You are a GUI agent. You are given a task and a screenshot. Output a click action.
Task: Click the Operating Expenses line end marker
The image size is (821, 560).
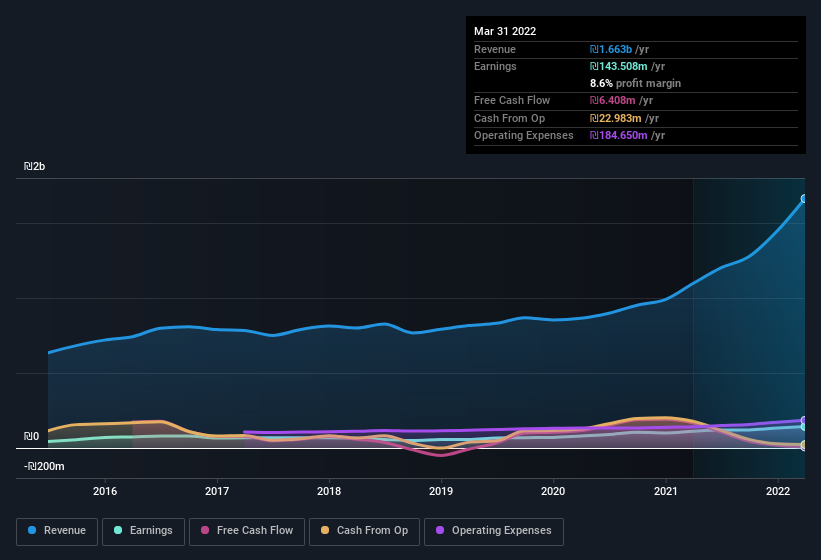click(804, 420)
